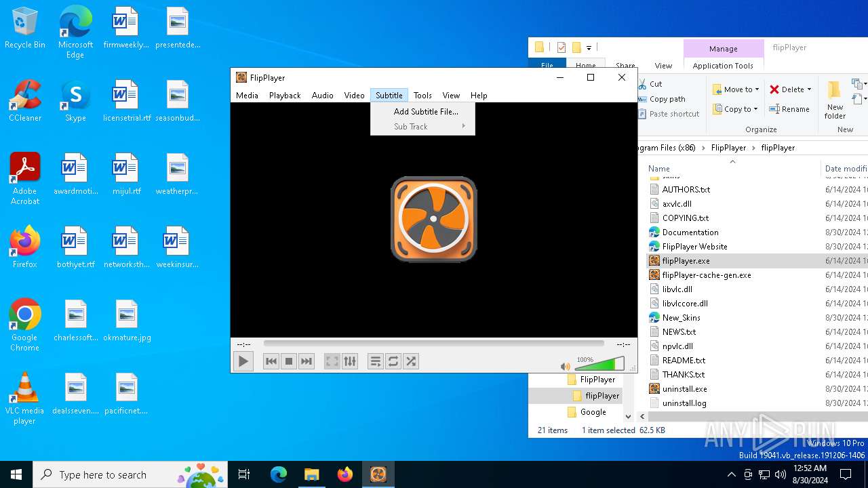Select the flipPlayer.exe file
868x488 pixels.
coord(686,261)
